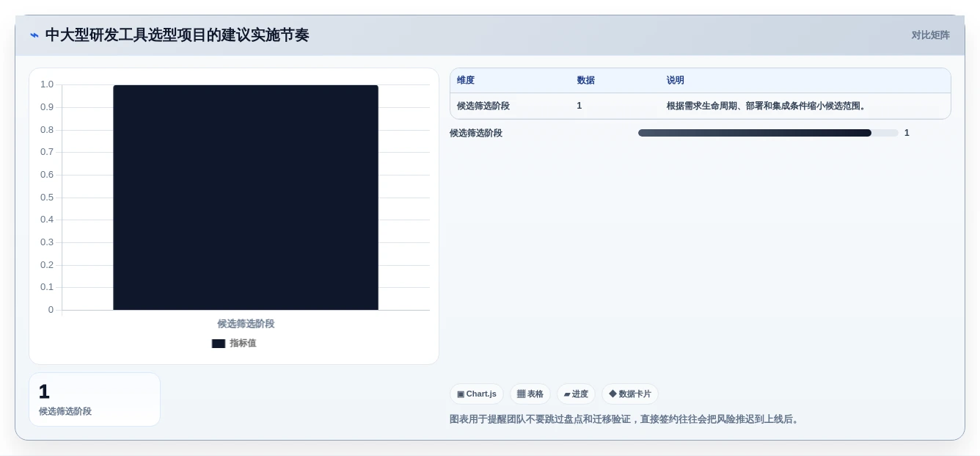Click the 候选筛选阶段 x-axis label
Screen dimensions: 980x456
246,324
